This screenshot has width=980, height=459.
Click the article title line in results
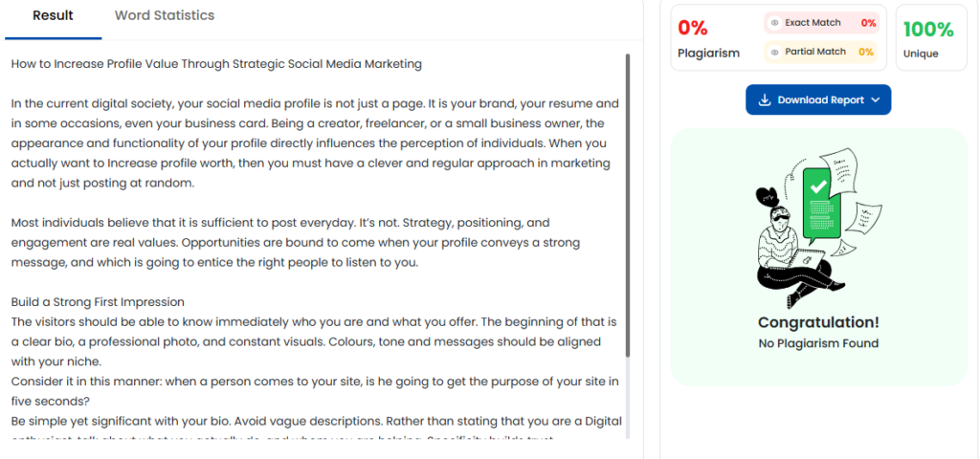click(x=216, y=64)
